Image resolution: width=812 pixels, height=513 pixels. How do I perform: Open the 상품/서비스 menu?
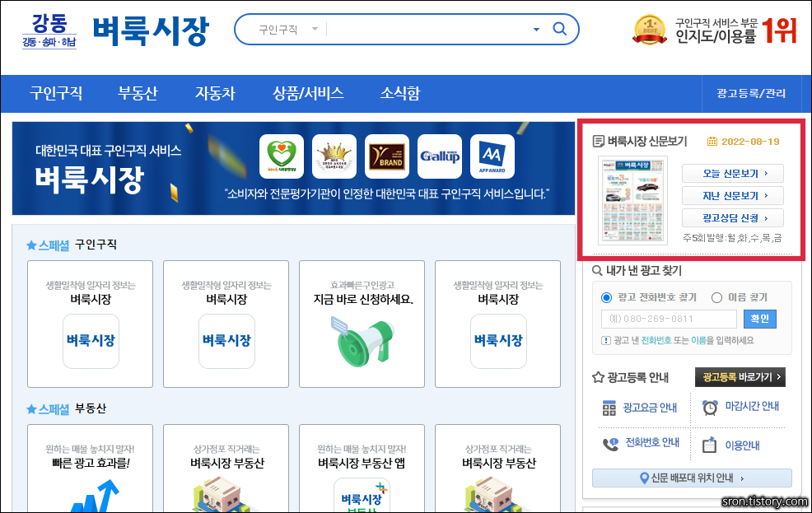pyautogui.click(x=308, y=93)
